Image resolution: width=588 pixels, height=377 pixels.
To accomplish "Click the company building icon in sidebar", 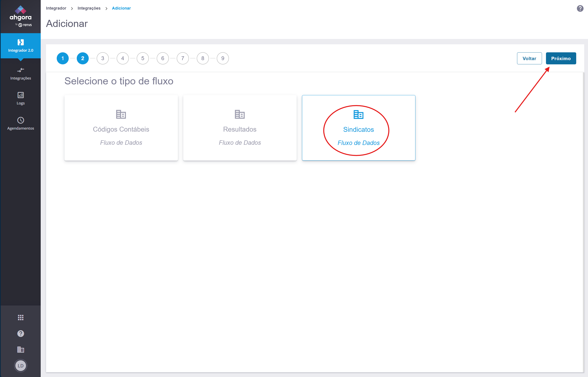I will pos(20,349).
